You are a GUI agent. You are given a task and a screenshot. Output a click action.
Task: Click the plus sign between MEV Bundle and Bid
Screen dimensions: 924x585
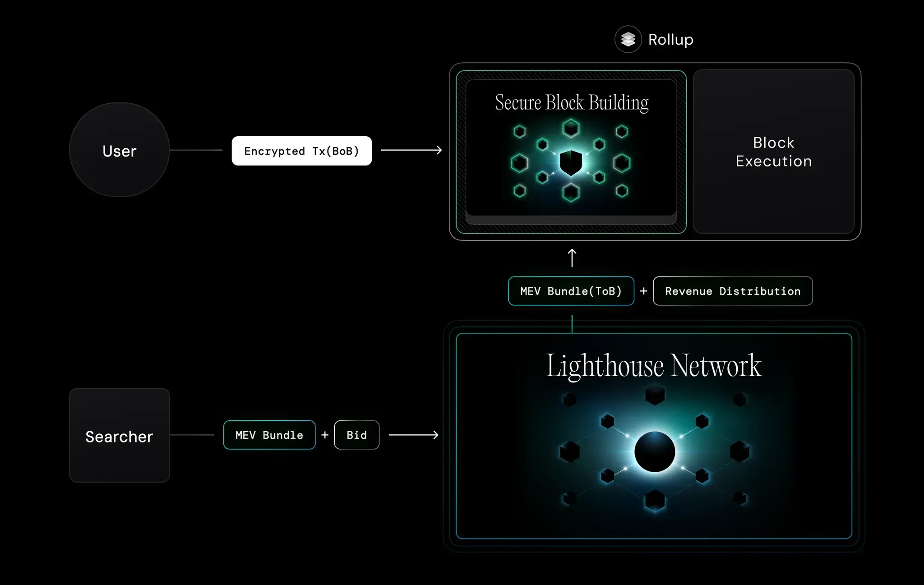(324, 435)
